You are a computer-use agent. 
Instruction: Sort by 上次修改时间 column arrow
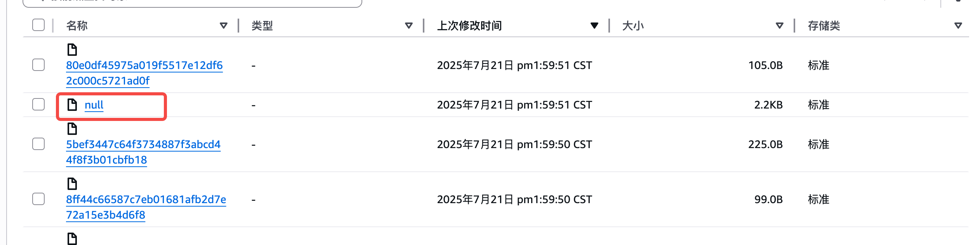[594, 26]
